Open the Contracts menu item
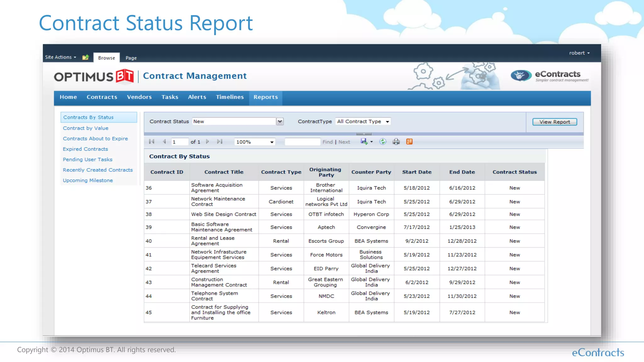Screen dimensions: 644x362 coord(102,97)
